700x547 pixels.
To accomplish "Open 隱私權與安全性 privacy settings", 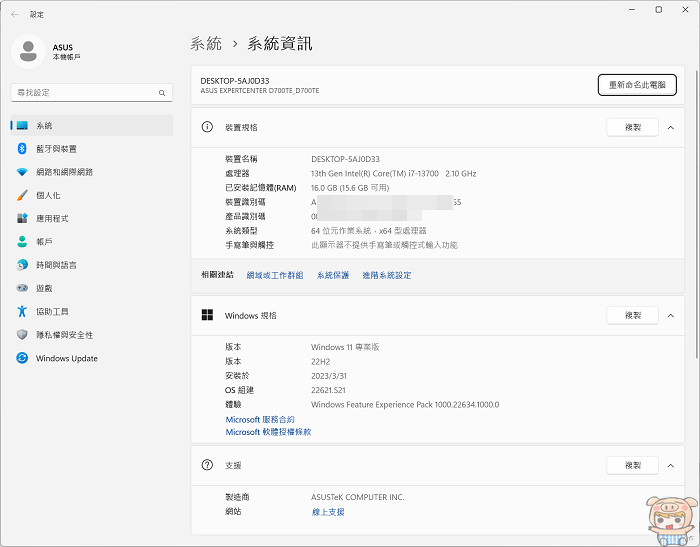I will click(x=64, y=335).
